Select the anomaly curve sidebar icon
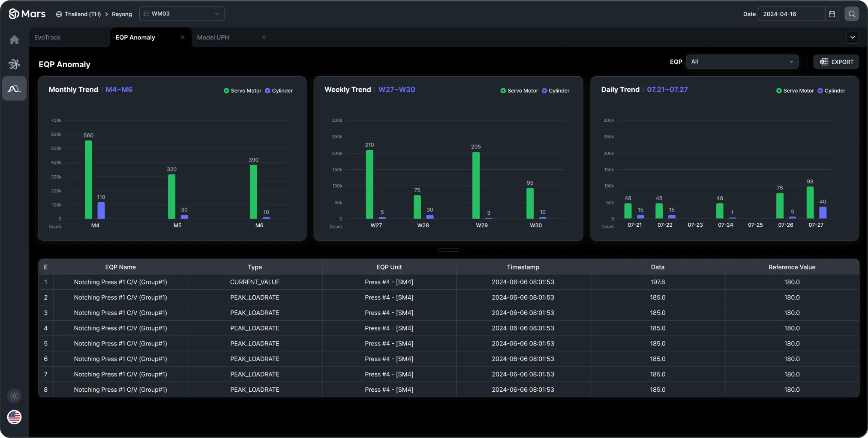The height and width of the screenshot is (438, 868). click(14, 89)
